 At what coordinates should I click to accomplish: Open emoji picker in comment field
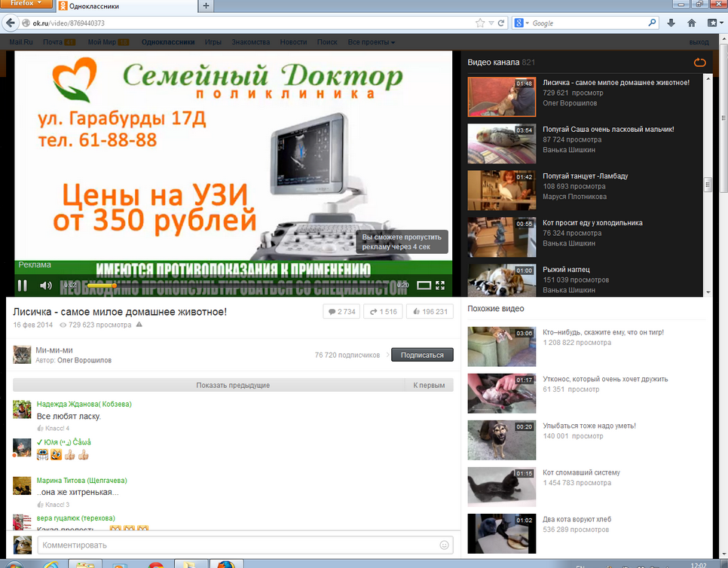[444, 545]
